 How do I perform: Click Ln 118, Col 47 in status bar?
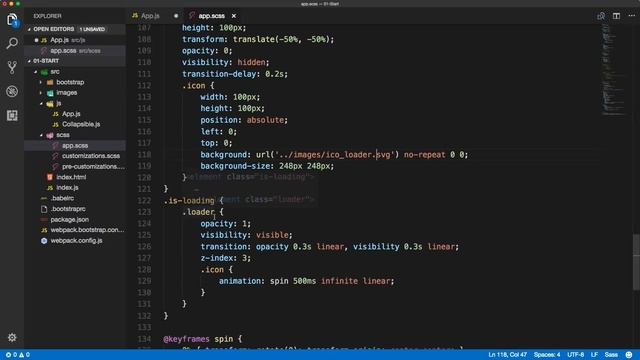click(507, 355)
